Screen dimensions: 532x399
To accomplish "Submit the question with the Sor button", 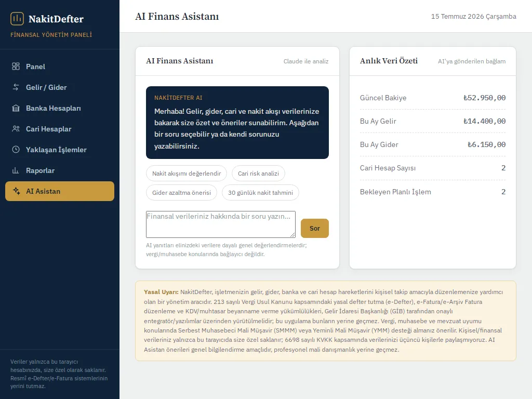I will (314, 229).
